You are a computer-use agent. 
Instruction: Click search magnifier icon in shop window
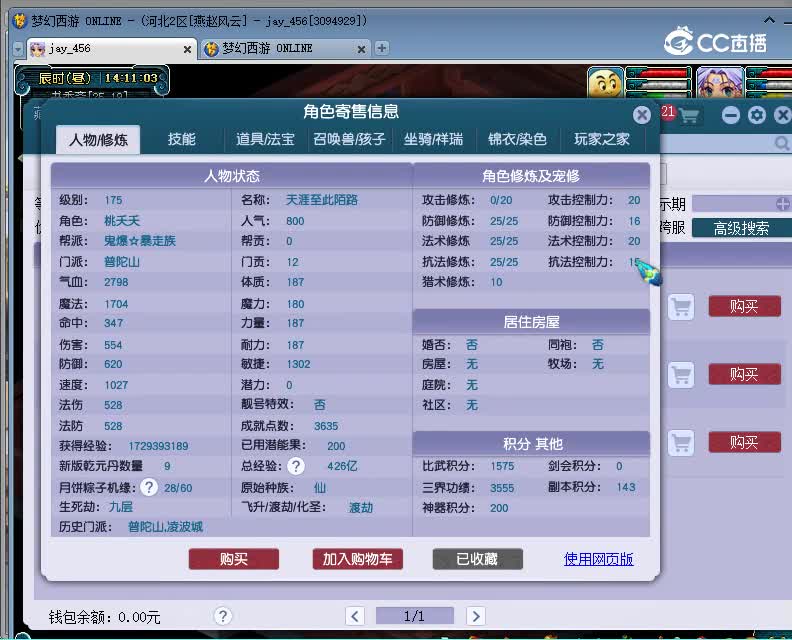[x=782, y=144]
